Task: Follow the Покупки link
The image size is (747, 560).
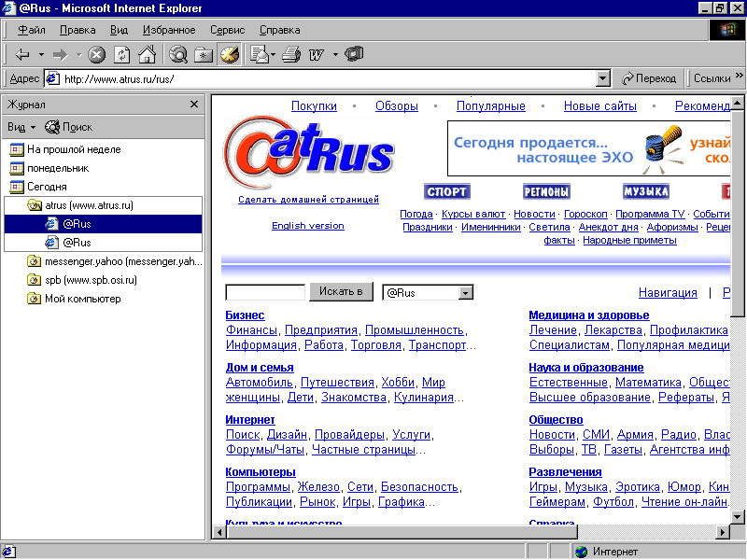Action: [314, 106]
